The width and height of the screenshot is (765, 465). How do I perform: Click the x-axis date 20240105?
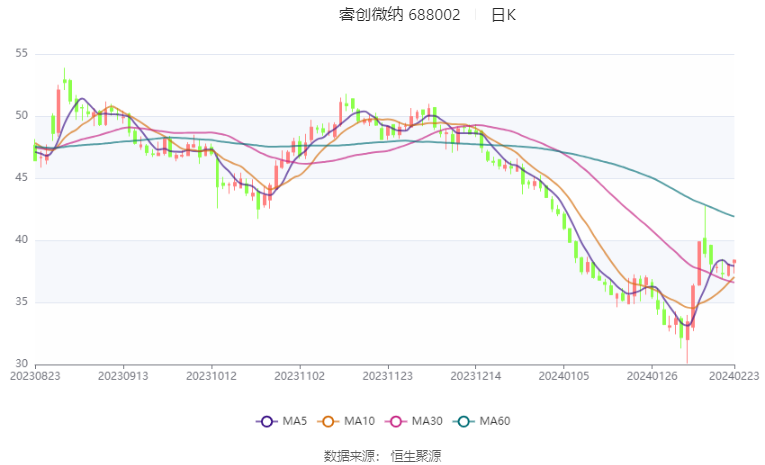click(564, 376)
